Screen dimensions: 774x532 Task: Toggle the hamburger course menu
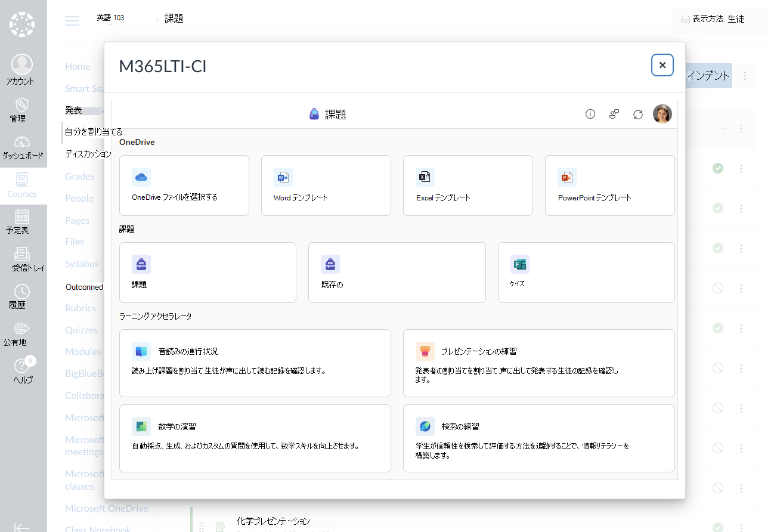coord(72,21)
